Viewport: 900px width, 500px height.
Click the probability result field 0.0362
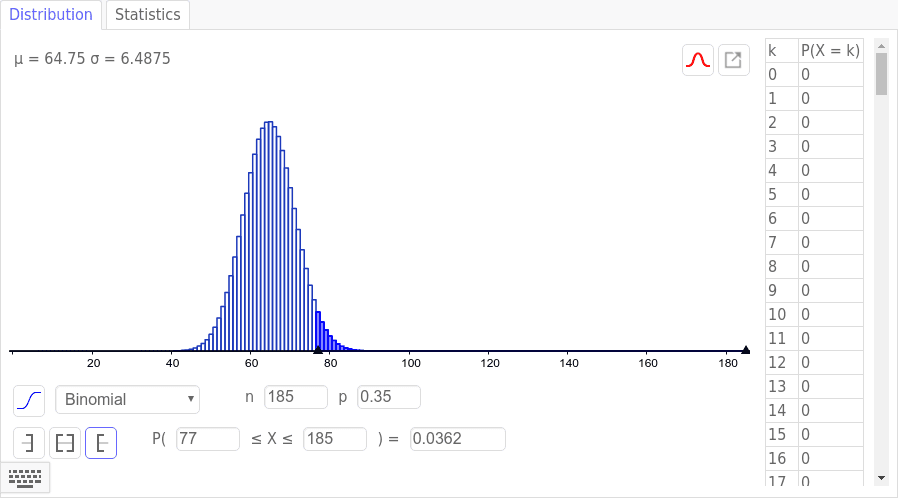pos(457,439)
